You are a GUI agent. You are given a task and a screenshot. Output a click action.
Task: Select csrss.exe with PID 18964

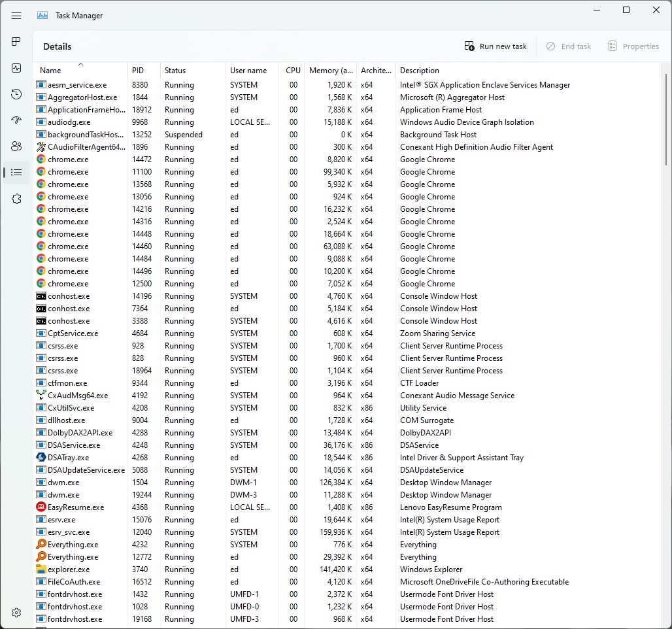tap(346, 371)
